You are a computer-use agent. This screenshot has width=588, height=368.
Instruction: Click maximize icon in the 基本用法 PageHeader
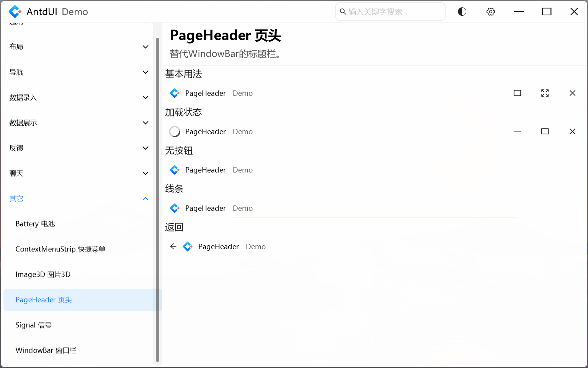tap(517, 93)
